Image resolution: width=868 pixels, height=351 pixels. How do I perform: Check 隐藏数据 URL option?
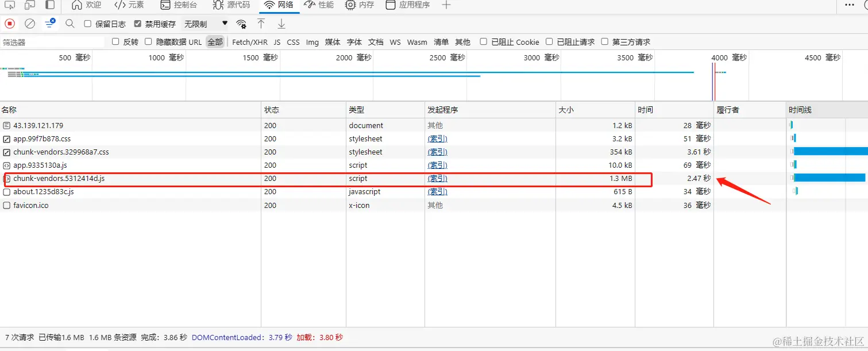pos(148,42)
